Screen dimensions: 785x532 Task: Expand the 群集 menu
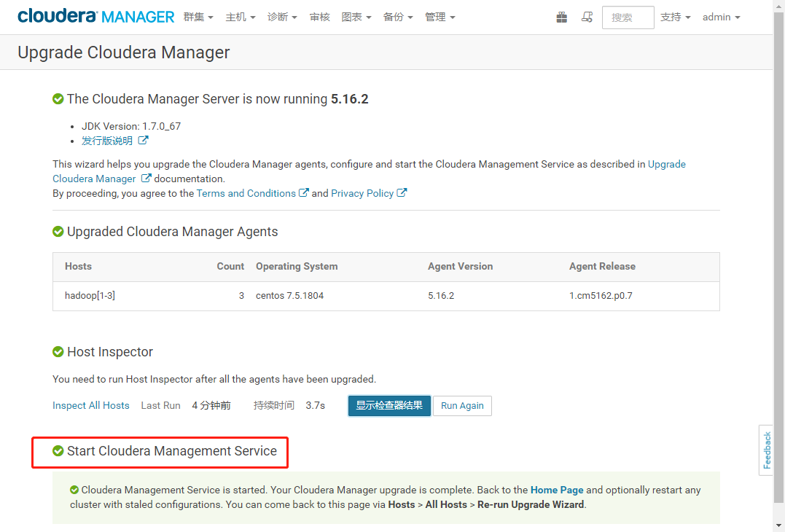click(198, 17)
